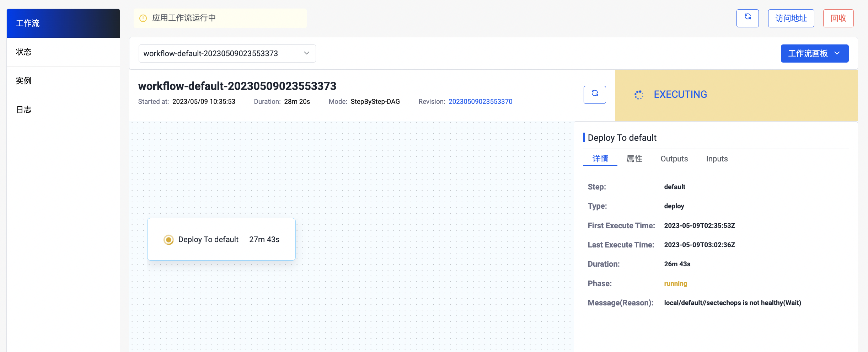Viewport: 868px width, 352px height.
Task: Click running status icon on Deploy To default node
Action: [x=168, y=240]
